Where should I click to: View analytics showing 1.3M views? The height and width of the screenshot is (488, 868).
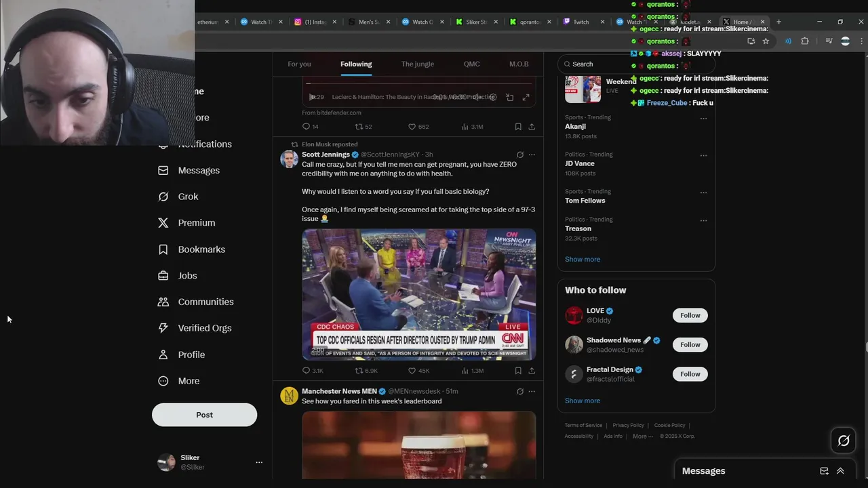(472, 371)
